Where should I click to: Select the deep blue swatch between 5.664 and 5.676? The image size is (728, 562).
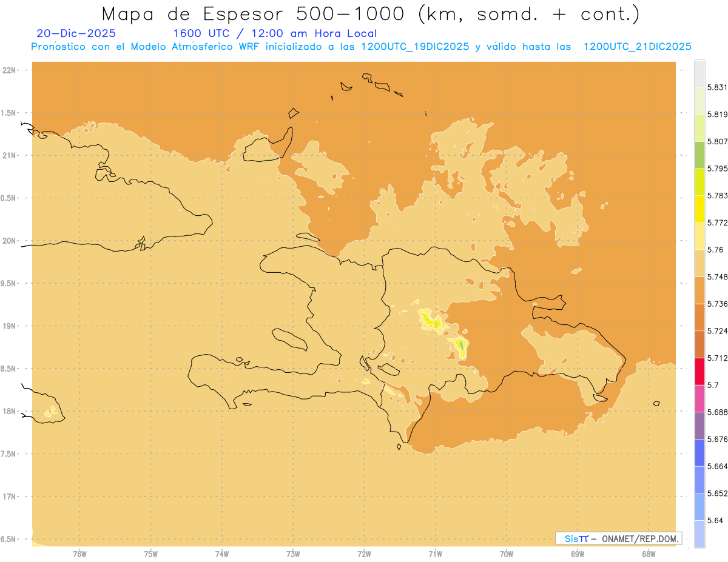pos(699,452)
